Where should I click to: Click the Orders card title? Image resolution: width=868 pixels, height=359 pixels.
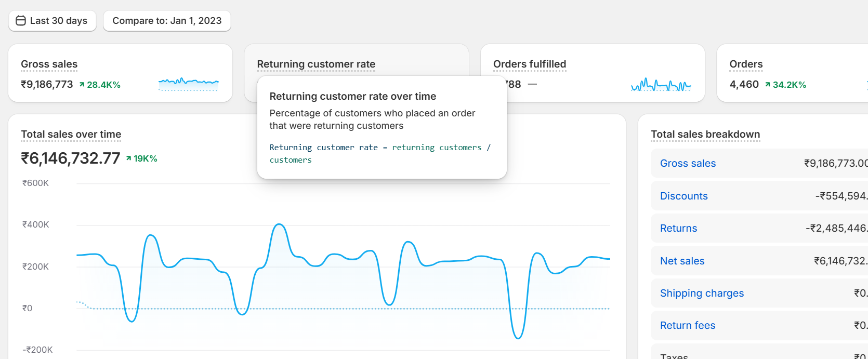[x=746, y=64]
